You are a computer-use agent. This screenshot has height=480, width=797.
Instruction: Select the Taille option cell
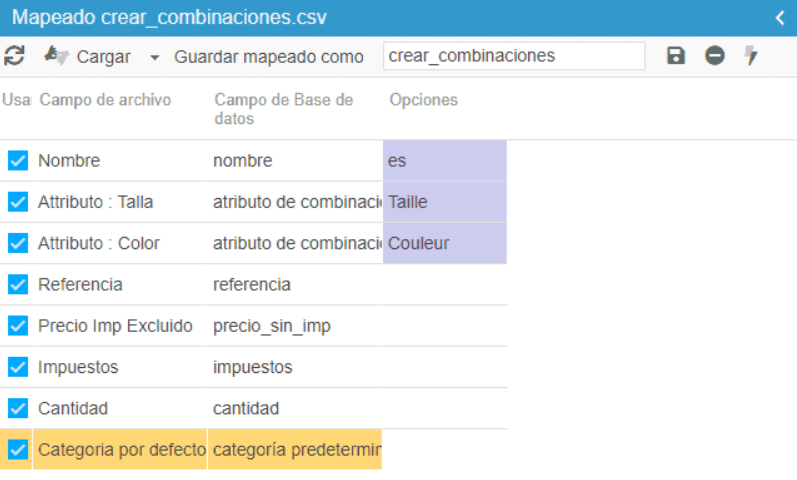[x=444, y=202]
